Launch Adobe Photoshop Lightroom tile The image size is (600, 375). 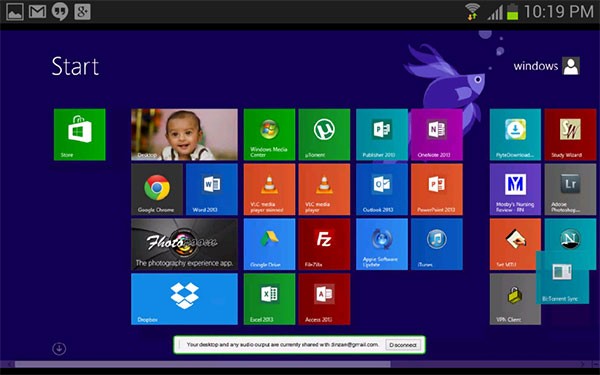(x=570, y=189)
